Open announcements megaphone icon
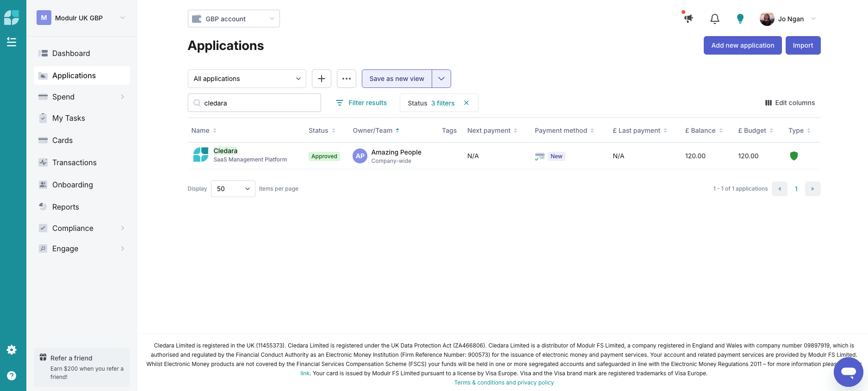This screenshot has width=868, height=391. [x=689, y=19]
